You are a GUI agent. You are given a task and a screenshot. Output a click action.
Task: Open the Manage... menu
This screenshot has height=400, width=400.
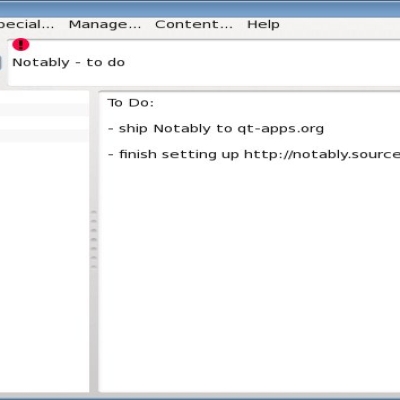click(x=105, y=24)
